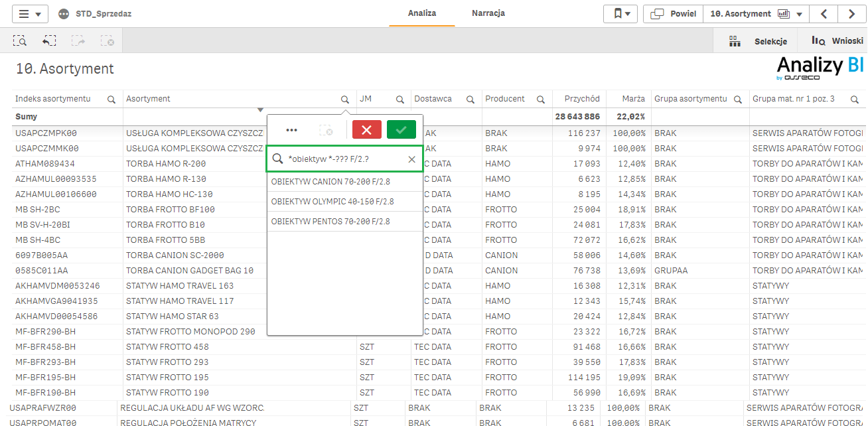Viewport: 868px width, 426px height.
Task: Cancel the selection with the red X button
Action: [x=367, y=130]
